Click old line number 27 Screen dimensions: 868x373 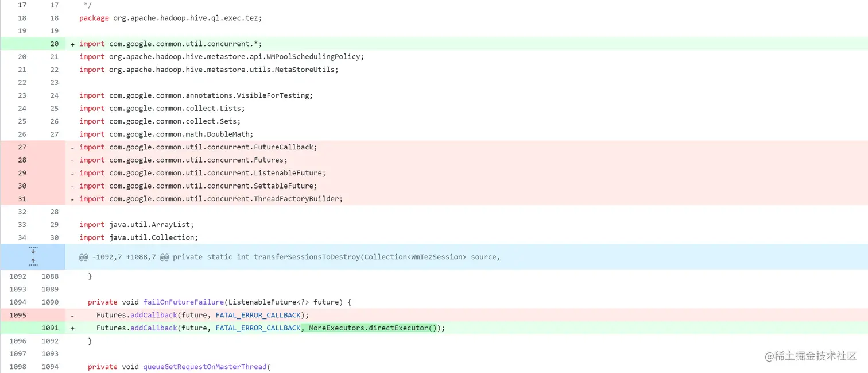point(22,147)
